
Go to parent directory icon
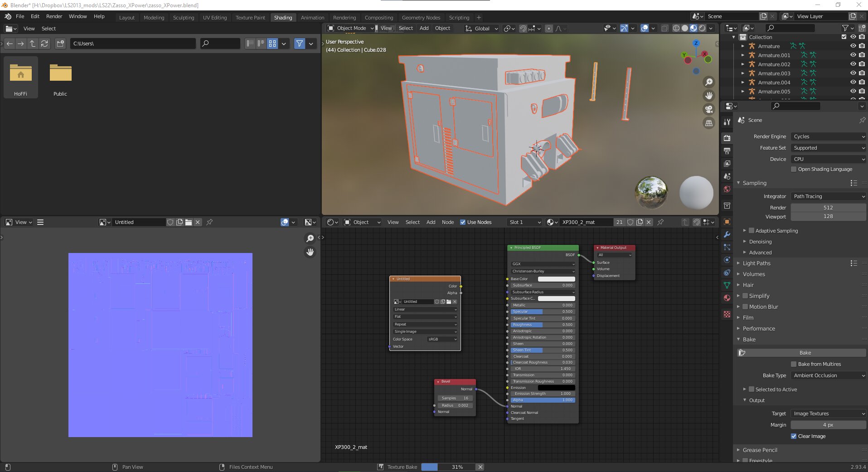point(33,44)
